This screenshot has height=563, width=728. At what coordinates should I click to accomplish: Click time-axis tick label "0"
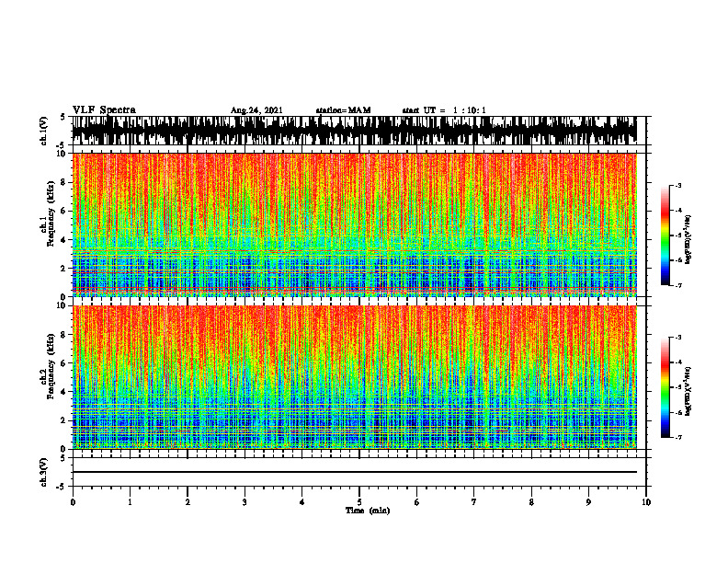73,502
